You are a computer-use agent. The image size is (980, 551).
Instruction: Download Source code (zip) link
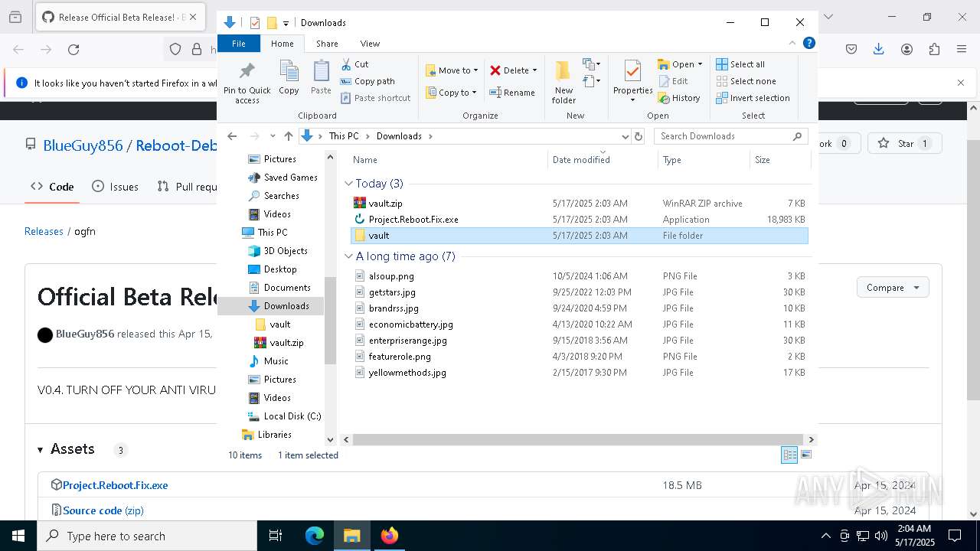(103, 510)
